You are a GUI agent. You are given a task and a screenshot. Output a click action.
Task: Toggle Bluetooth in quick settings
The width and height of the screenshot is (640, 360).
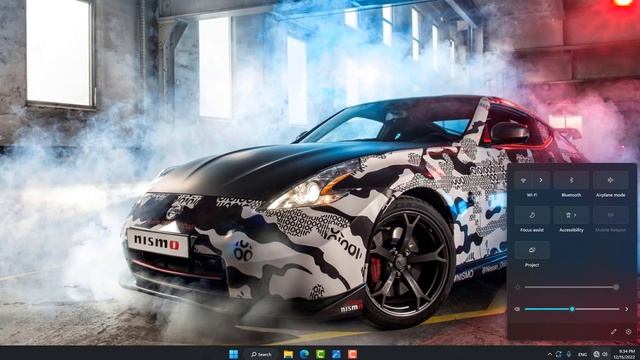(x=571, y=180)
